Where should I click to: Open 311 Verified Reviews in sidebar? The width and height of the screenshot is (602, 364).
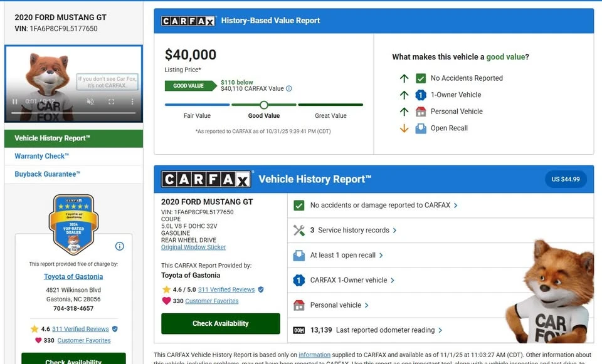80,329
